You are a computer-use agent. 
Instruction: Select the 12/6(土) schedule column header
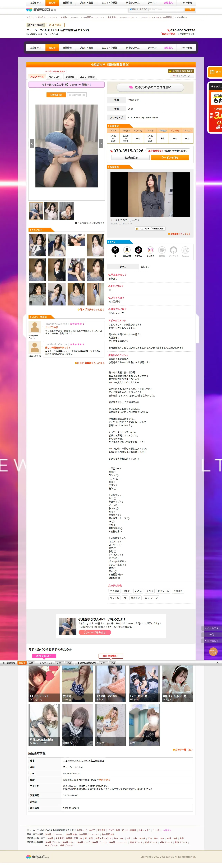point(163,130)
